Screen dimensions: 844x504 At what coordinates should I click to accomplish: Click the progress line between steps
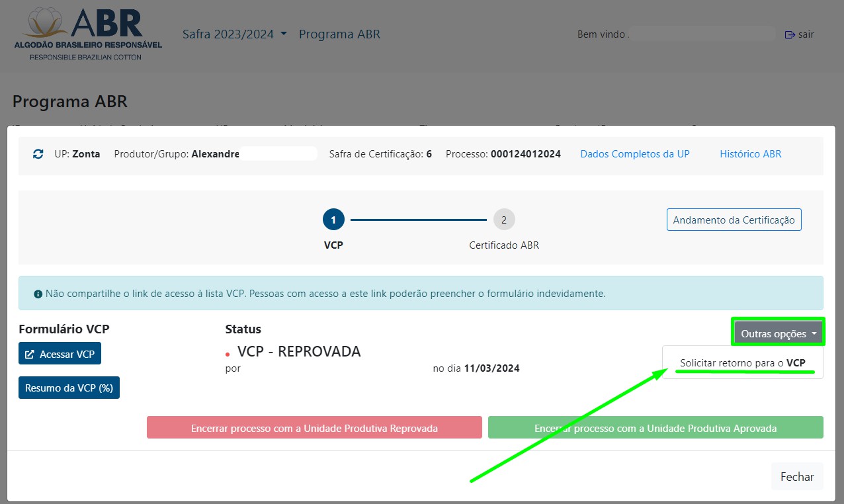(419, 220)
